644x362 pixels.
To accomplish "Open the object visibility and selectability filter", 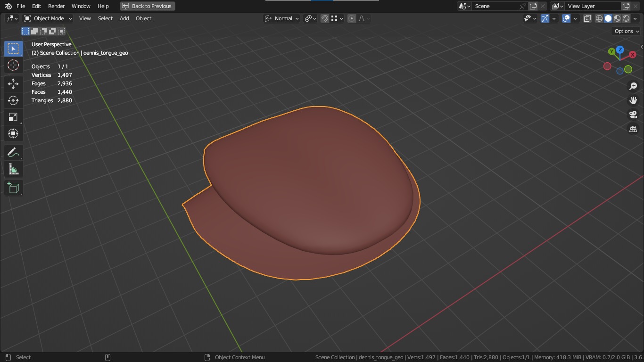I will pos(530,18).
